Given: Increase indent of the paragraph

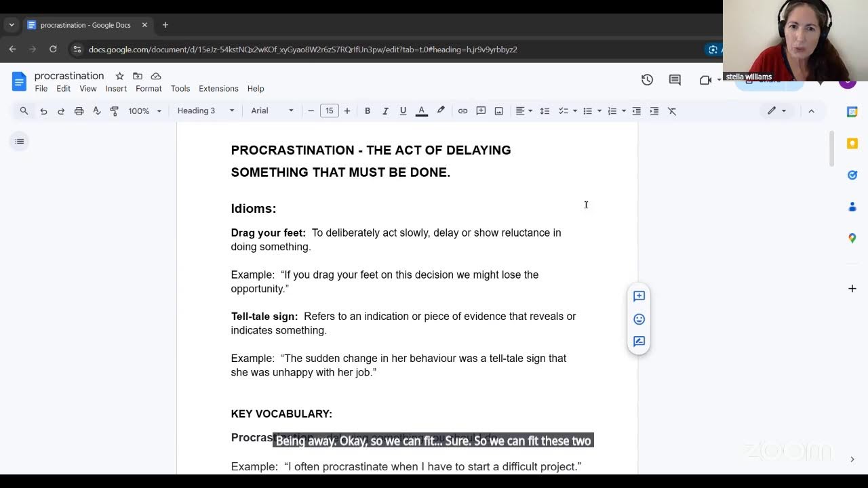Looking at the screenshot, I should [x=654, y=110].
